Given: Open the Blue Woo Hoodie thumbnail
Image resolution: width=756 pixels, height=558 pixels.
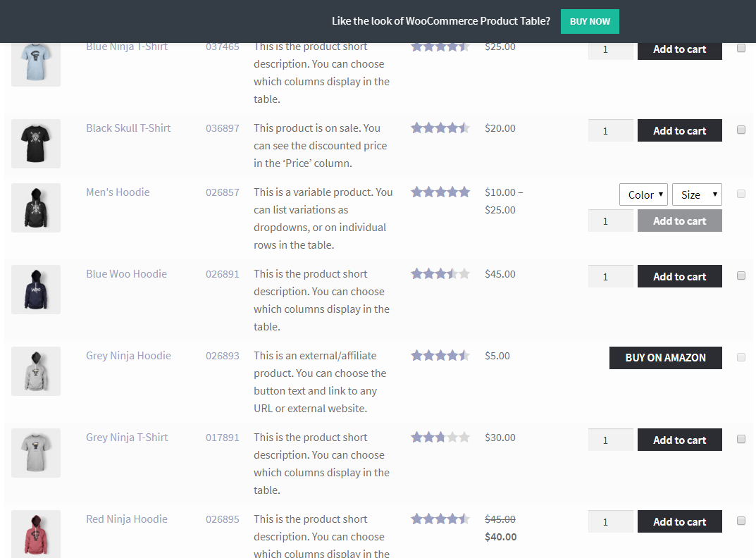Looking at the screenshot, I should (x=36, y=290).
